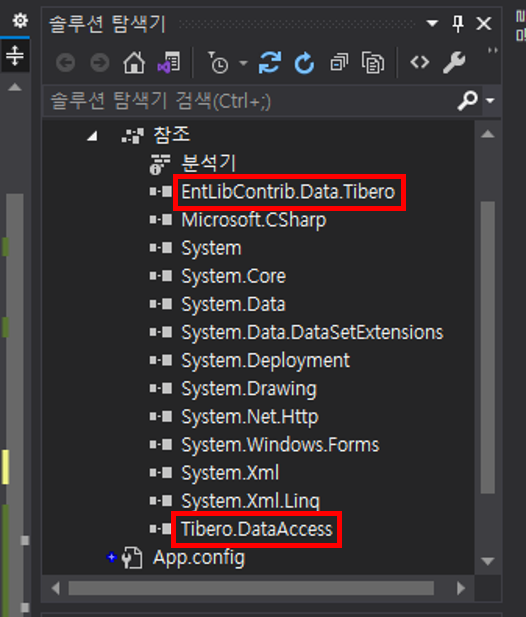
Task: Select EntLibContrib.Data.Tibero reference
Action: coord(288,192)
